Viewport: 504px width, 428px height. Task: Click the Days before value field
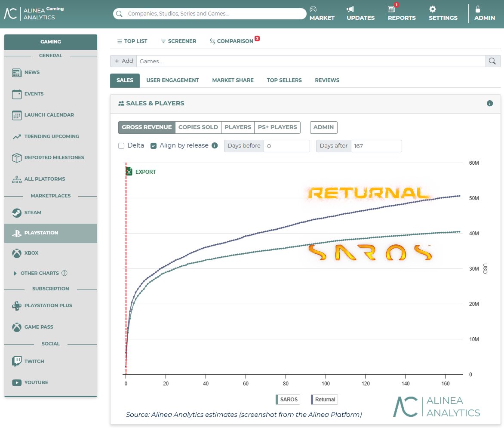pyautogui.click(x=287, y=146)
